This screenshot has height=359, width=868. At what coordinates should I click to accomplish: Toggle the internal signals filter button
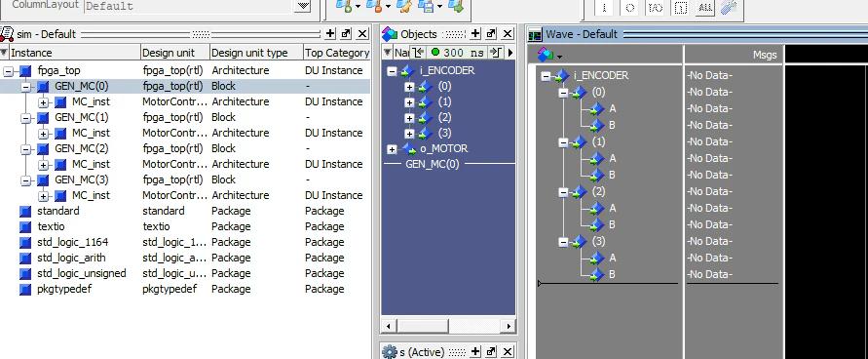click(x=681, y=8)
